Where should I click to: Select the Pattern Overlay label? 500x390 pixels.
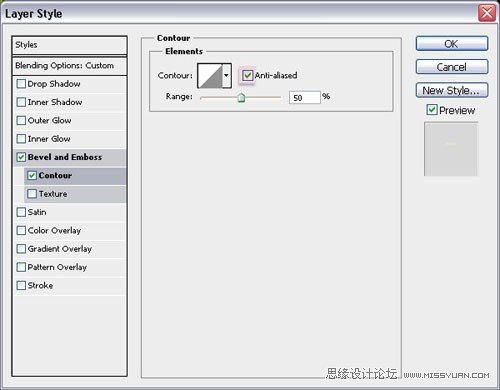(x=57, y=267)
